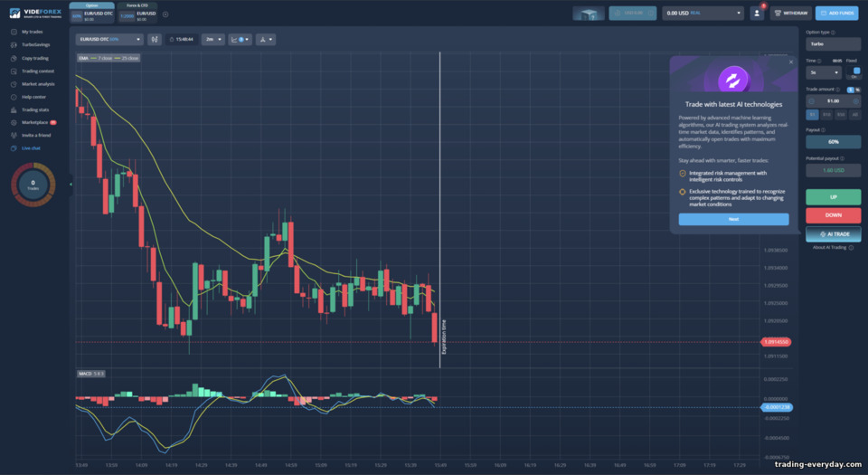Open the 2m timeframe dropdown
Image resolution: width=868 pixels, height=475 pixels.
coord(213,39)
